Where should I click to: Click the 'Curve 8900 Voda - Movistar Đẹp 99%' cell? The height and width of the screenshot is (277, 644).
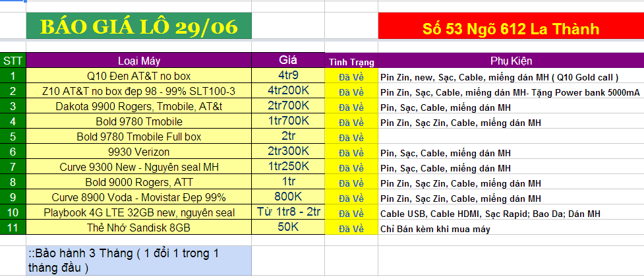[x=138, y=197]
